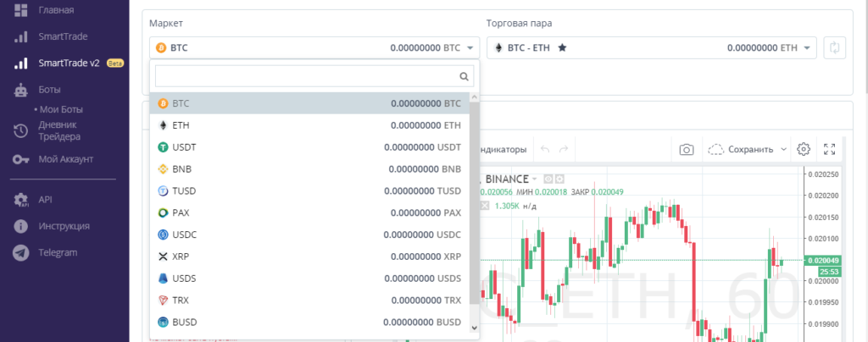
Task: Select USDS in the market list
Action: click(309, 279)
